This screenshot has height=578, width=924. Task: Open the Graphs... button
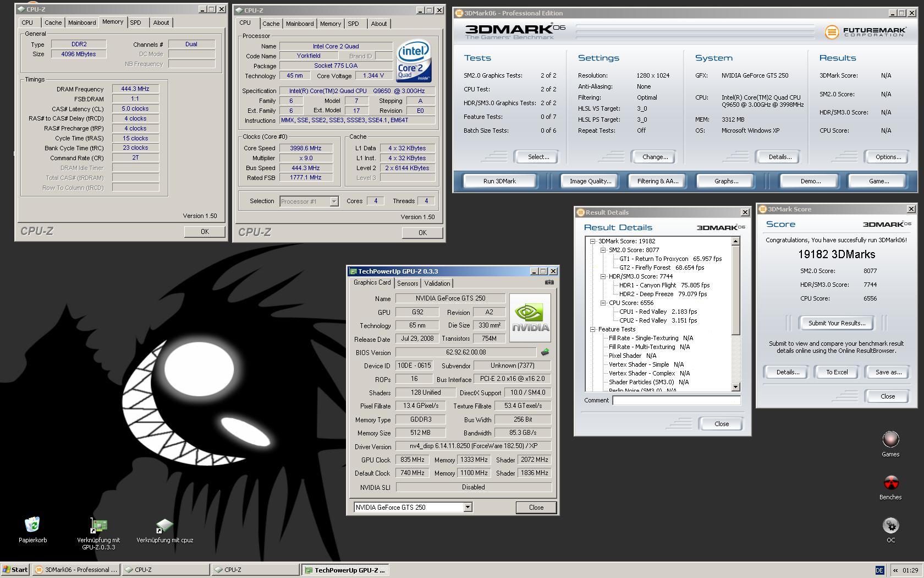[726, 181]
